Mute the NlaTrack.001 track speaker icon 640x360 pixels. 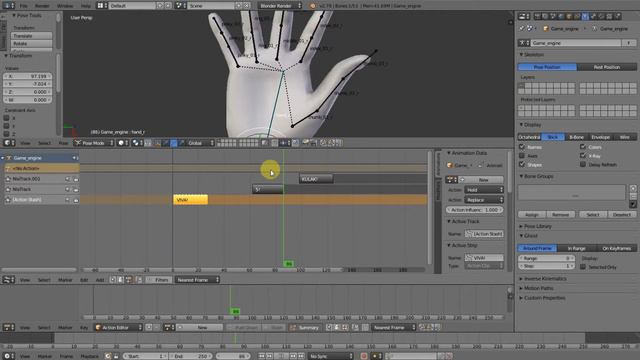[68, 179]
